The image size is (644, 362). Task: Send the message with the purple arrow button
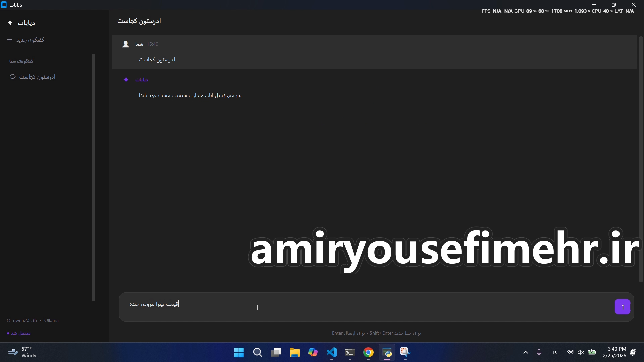click(622, 307)
